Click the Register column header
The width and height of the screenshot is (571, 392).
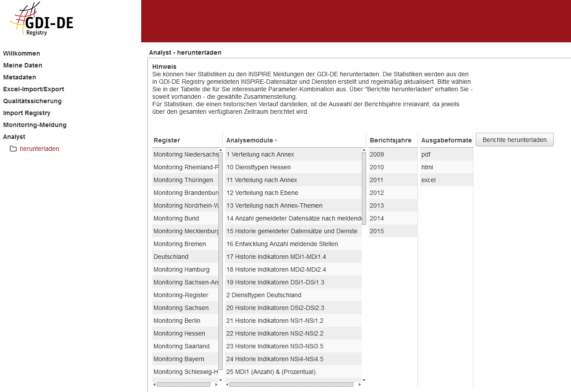[167, 140]
